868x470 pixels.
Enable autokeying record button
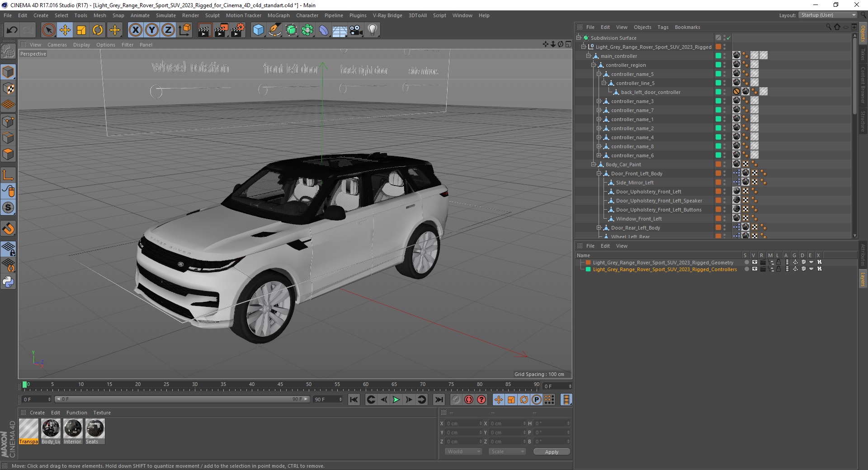point(469,399)
